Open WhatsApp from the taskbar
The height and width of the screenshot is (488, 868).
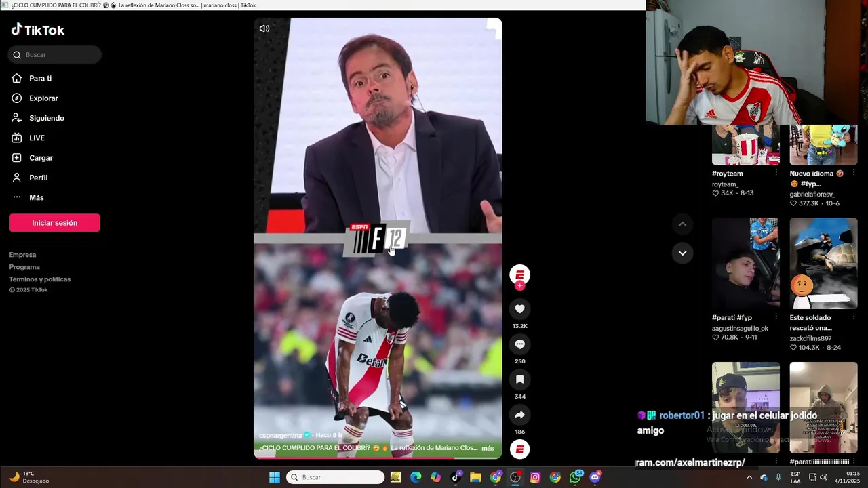(x=575, y=477)
